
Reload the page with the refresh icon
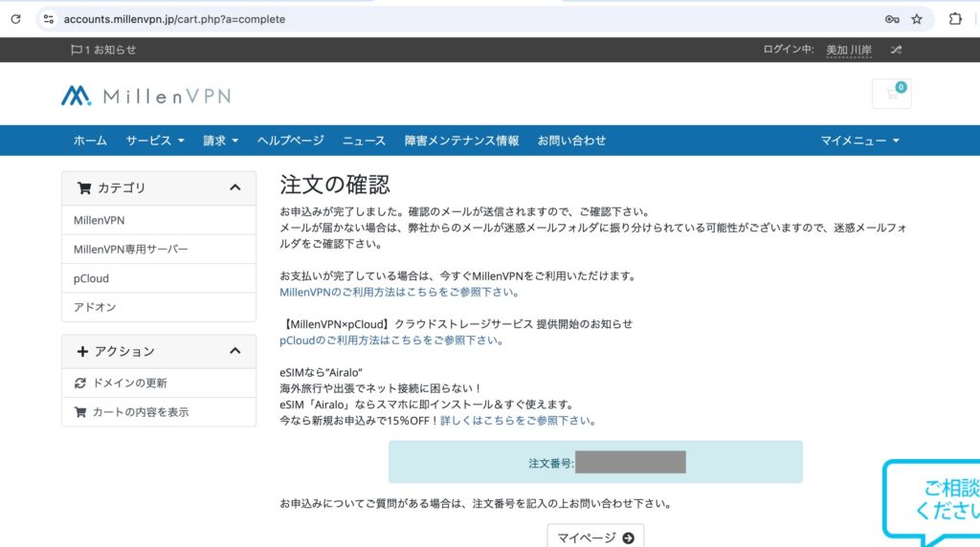tap(15, 19)
